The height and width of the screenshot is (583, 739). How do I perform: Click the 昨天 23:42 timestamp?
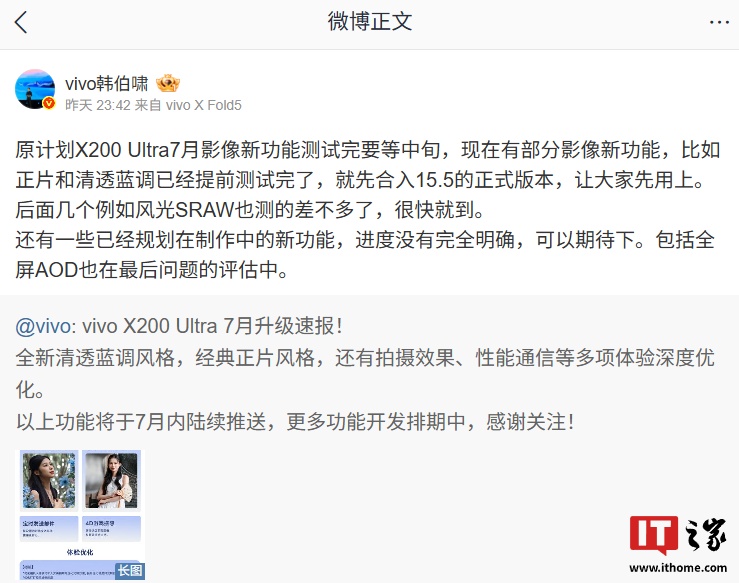(x=98, y=105)
